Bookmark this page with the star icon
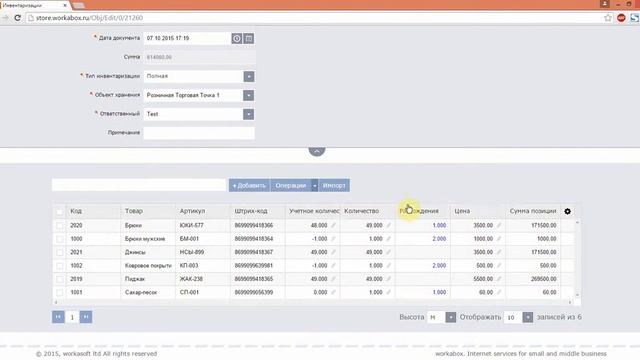 click(608, 18)
